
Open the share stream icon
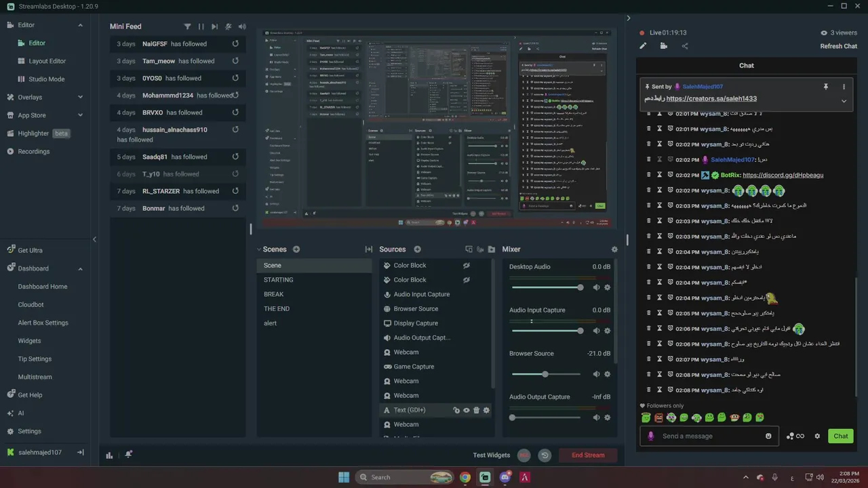[x=685, y=46]
